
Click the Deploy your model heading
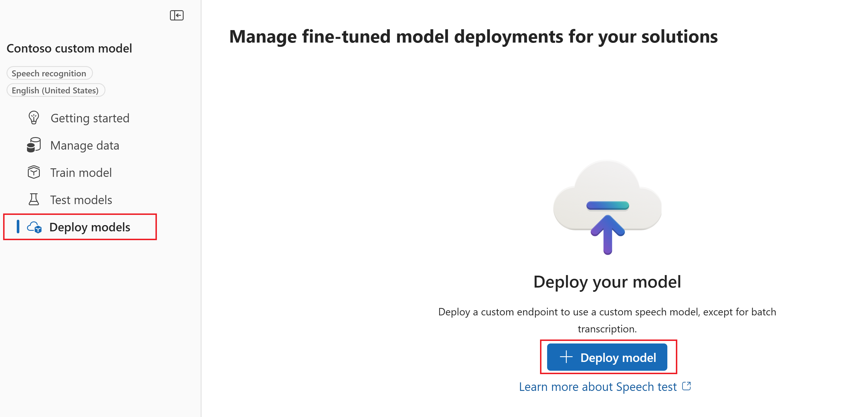[x=607, y=282]
